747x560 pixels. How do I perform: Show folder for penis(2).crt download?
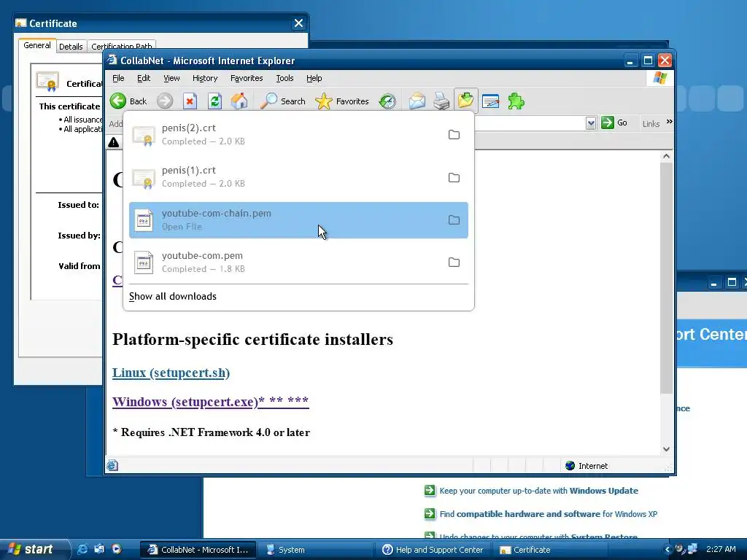[454, 135]
